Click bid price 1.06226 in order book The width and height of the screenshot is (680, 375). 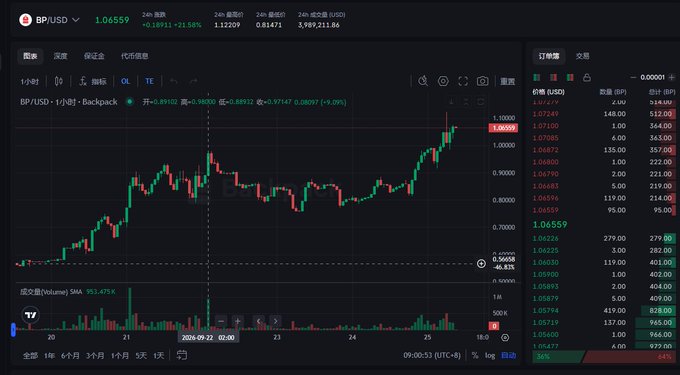click(546, 238)
